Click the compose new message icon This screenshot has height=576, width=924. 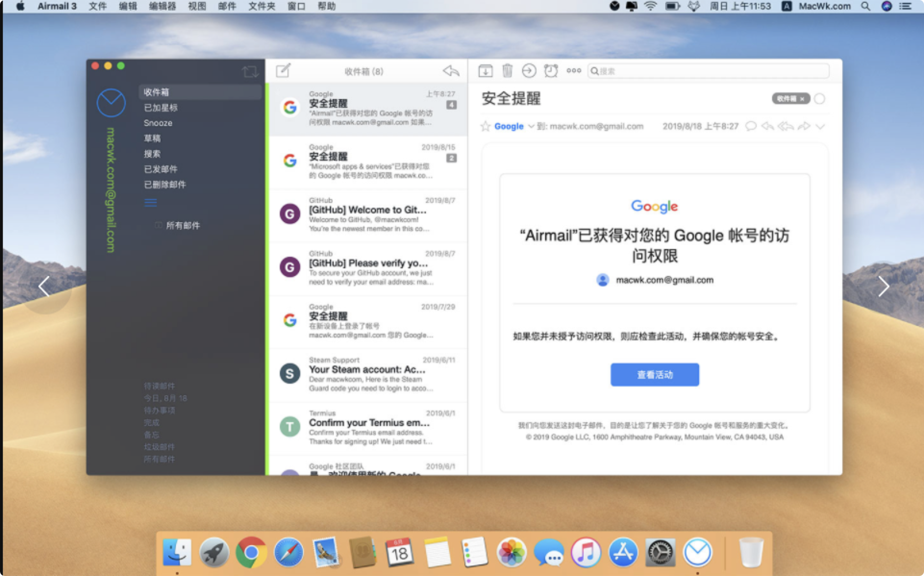(x=283, y=71)
